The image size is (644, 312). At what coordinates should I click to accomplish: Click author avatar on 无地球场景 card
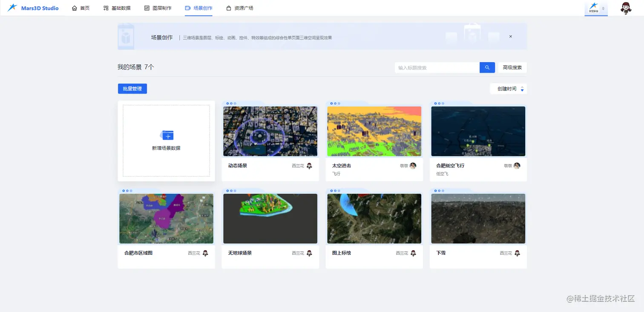click(x=309, y=253)
